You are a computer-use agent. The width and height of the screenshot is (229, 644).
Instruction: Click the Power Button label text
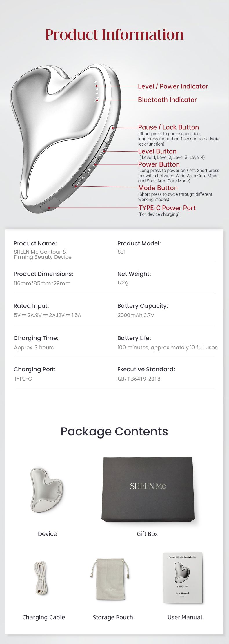159,164
